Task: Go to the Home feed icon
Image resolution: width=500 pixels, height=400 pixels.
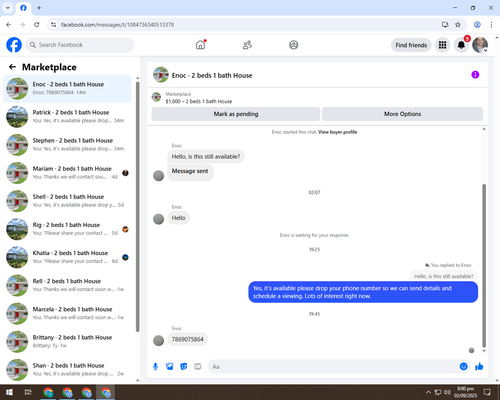Action: click(200, 45)
